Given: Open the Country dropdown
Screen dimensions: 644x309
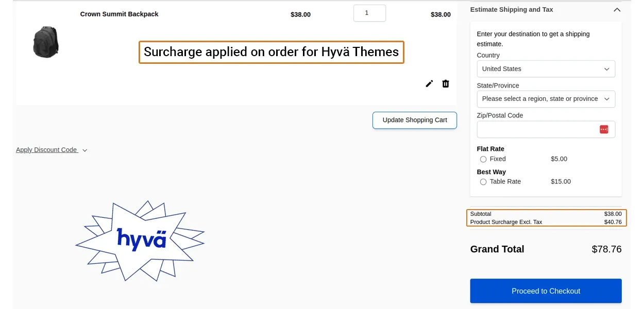Looking at the screenshot, I should coord(546,69).
